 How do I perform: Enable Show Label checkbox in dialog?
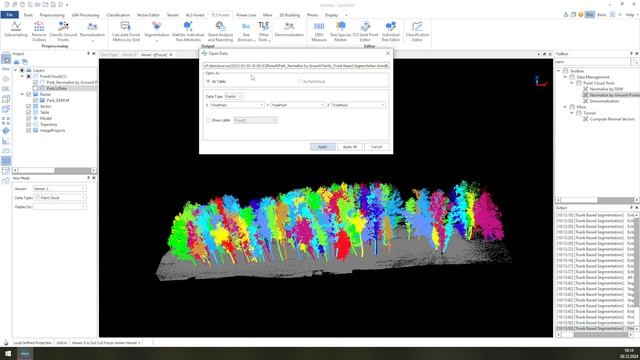click(208, 120)
